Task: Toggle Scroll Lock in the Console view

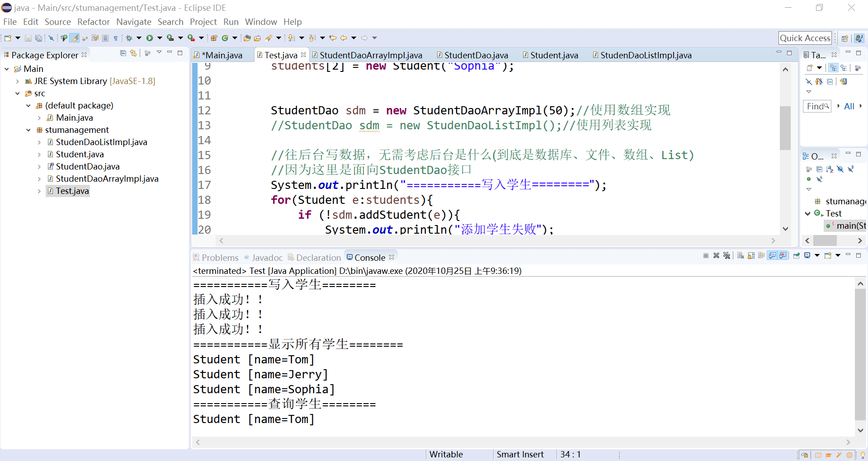Action: (x=751, y=255)
